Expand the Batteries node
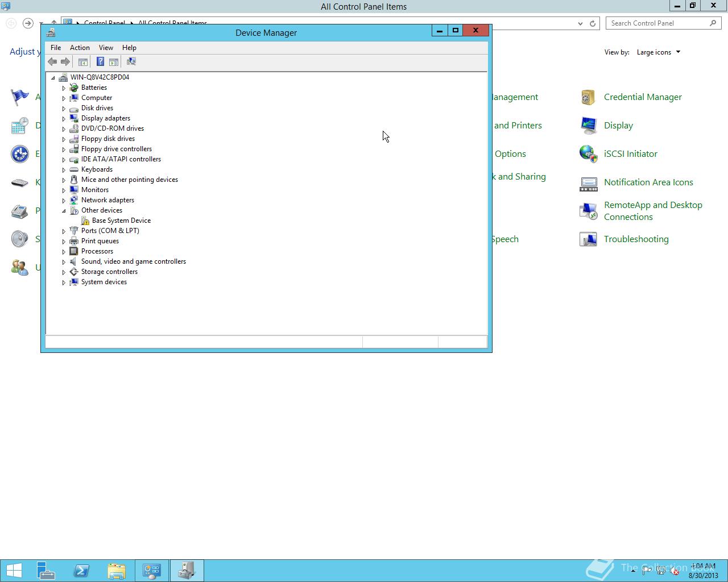728x582 pixels. (x=64, y=88)
